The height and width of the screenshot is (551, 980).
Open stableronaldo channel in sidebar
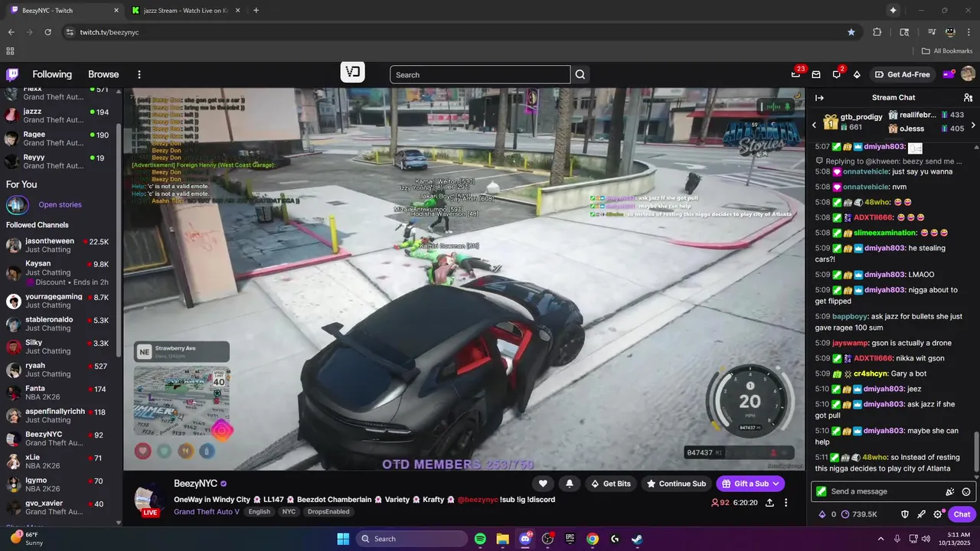pos(59,324)
